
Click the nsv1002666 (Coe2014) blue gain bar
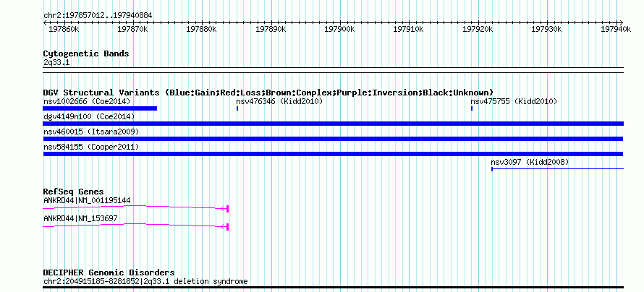click(100, 108)
